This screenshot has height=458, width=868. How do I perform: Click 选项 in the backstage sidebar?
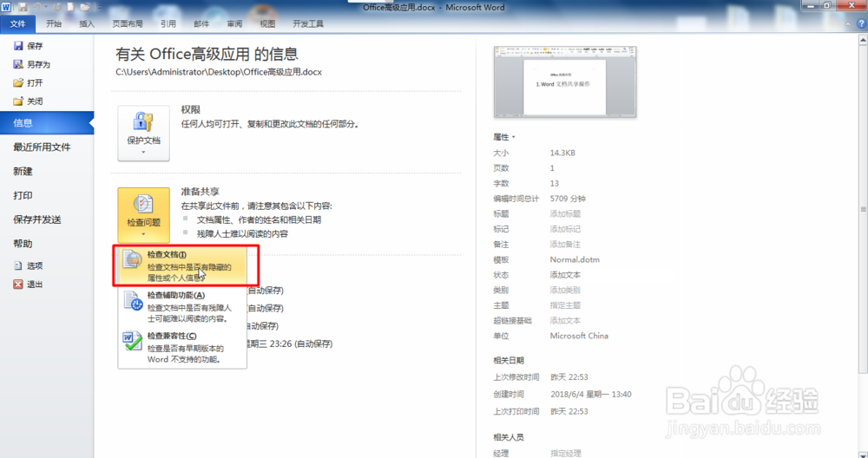point(29,266)
